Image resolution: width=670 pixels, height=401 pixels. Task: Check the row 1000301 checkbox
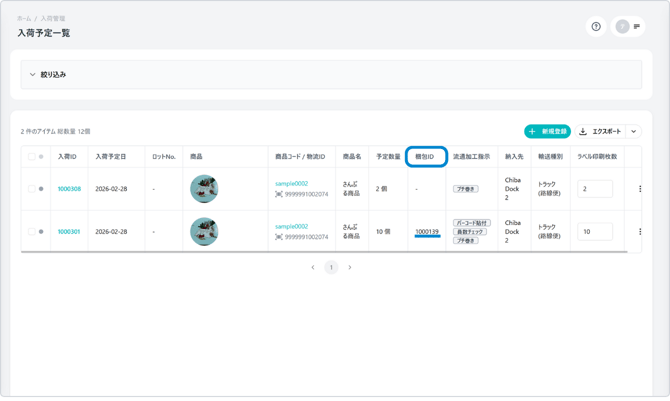(32, 232)
